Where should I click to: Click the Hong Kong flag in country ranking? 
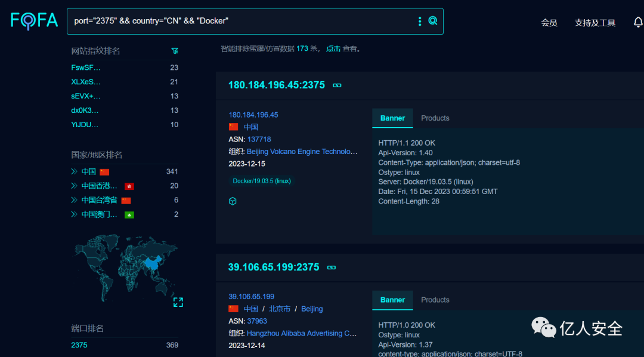coord(129,186)
